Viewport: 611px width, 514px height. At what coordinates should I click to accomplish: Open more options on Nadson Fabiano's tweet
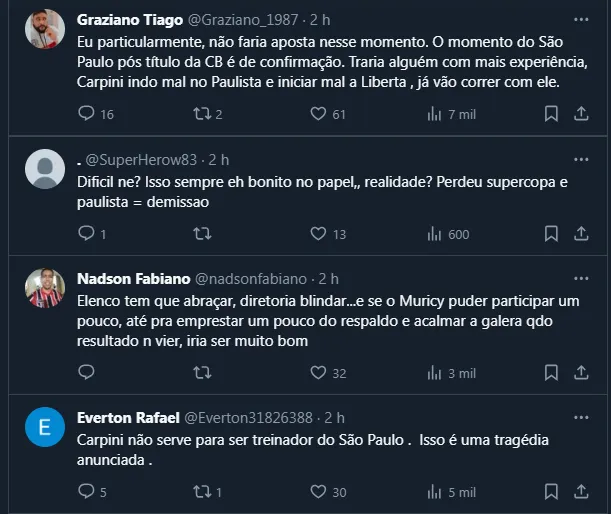(x=581, y=278)
